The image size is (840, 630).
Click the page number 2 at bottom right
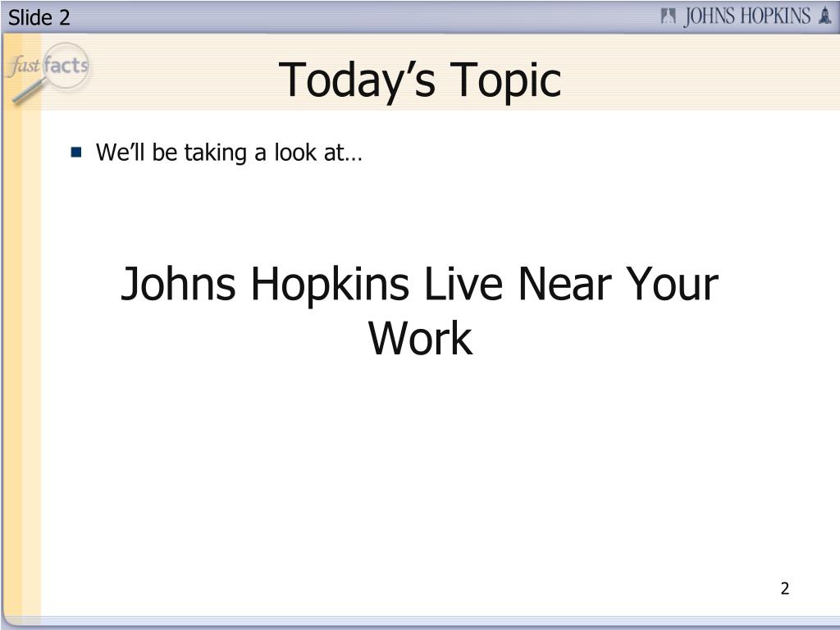(785, 589)
